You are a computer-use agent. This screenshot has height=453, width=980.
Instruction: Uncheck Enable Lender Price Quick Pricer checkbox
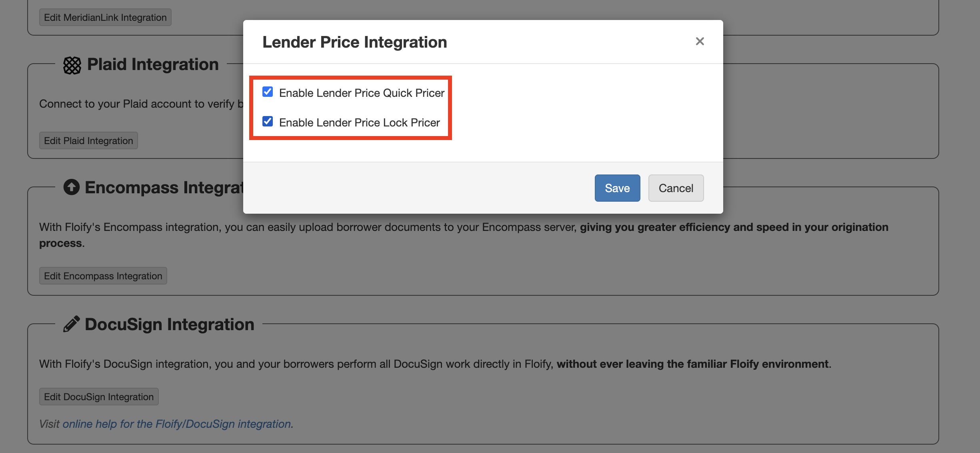coord(268,92)
